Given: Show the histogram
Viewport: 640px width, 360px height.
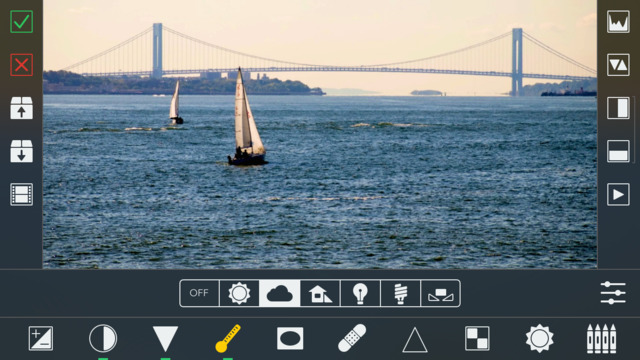Looking at the screenshot, I should [x=618, y=22].
